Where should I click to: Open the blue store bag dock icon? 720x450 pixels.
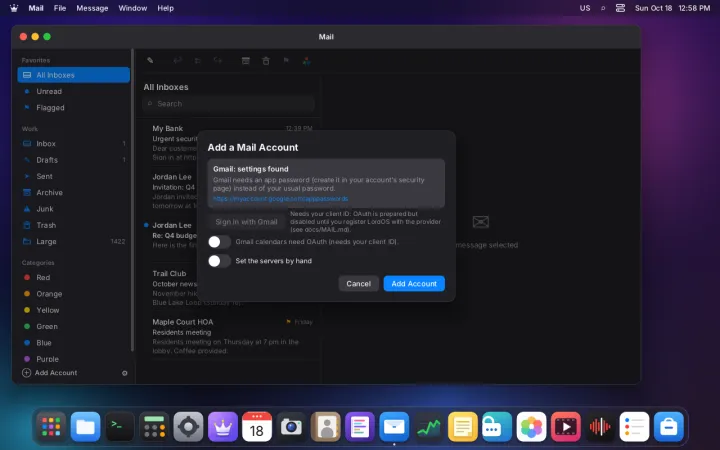pos(669,427)
